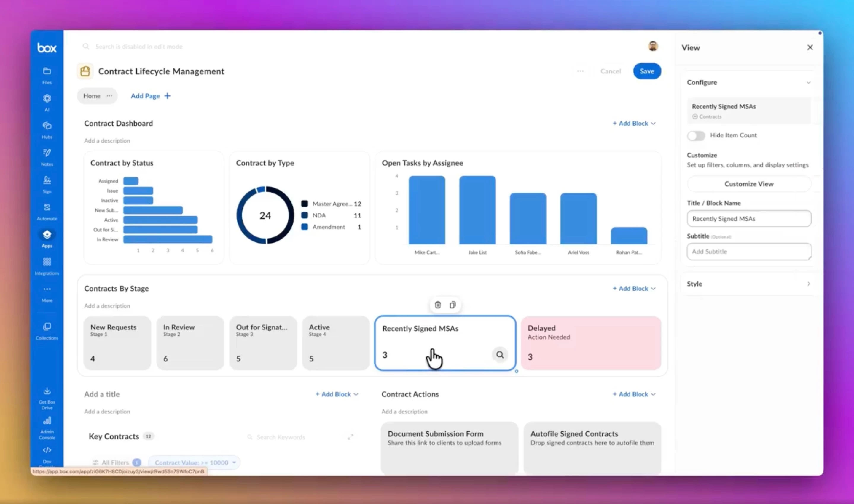
Task: Click the Mike Cart... bar in Open Tasks
Action: 427,210
